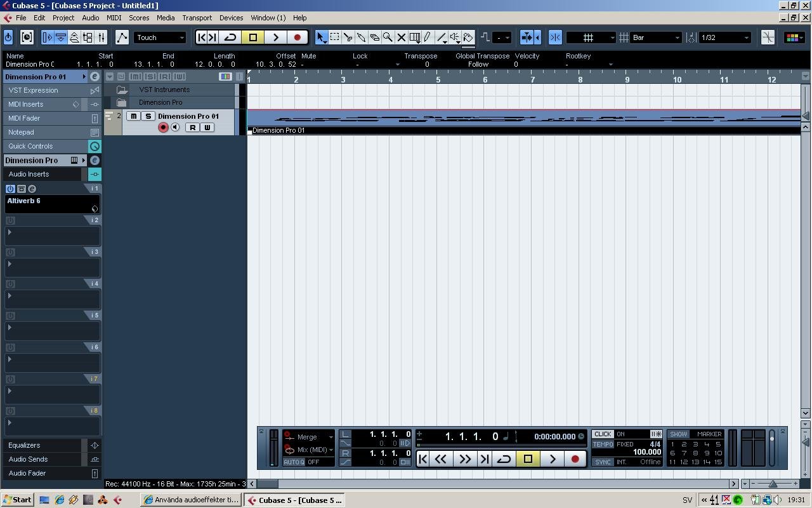Click the Constrain Delay Compensation button
The width and height of the screenshot is (812, 508).
point(27,37)
